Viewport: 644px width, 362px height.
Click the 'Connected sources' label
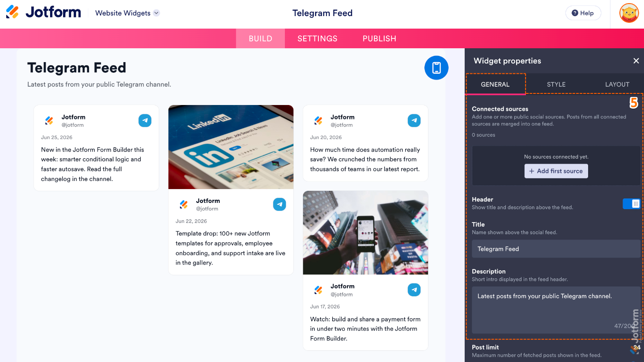click(x=500, y=109)
